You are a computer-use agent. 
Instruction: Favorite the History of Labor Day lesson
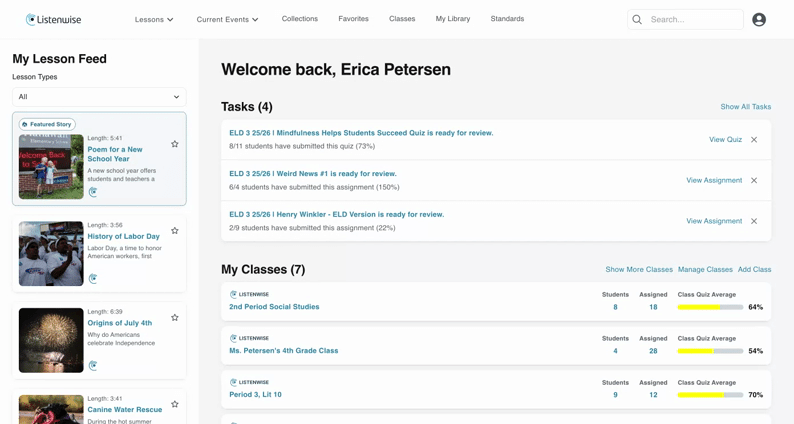[x=175, y=230]
